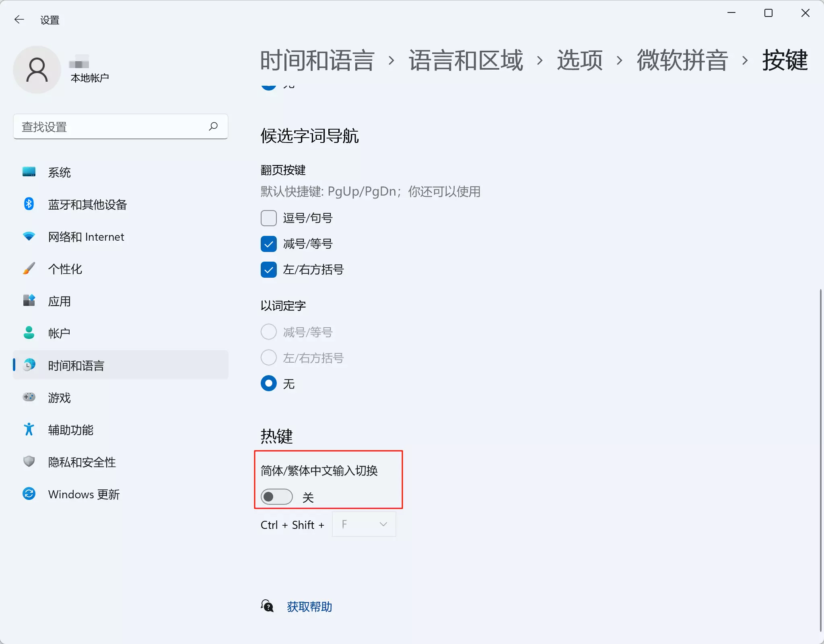
Task: Click the privacy shield icon
Action: pos(29,461)
